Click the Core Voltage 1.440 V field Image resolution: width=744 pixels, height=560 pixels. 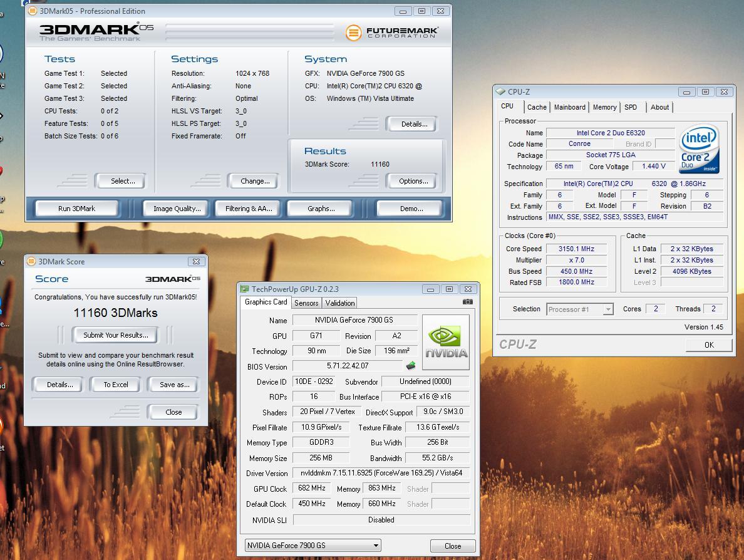tap(653, 166)
